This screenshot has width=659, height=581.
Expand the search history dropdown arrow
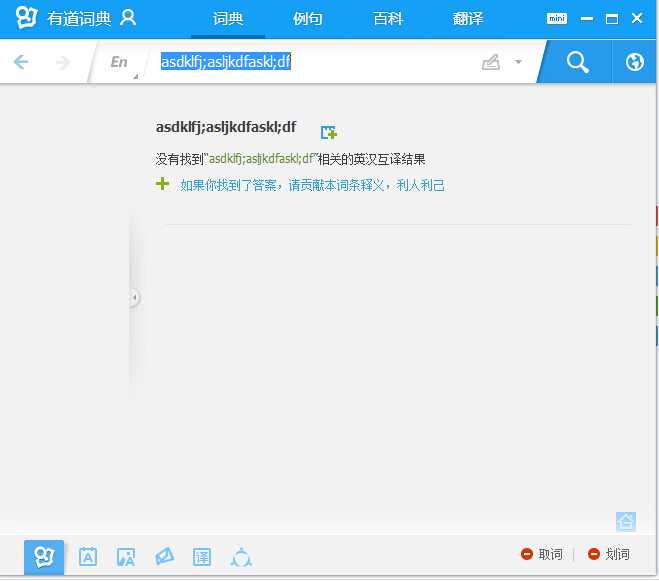pos(518,62)
